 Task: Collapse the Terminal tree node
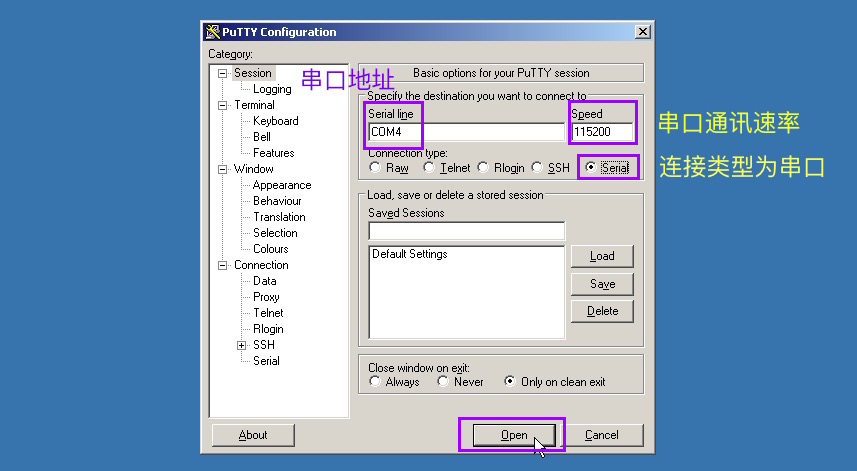tap(222, 105)
